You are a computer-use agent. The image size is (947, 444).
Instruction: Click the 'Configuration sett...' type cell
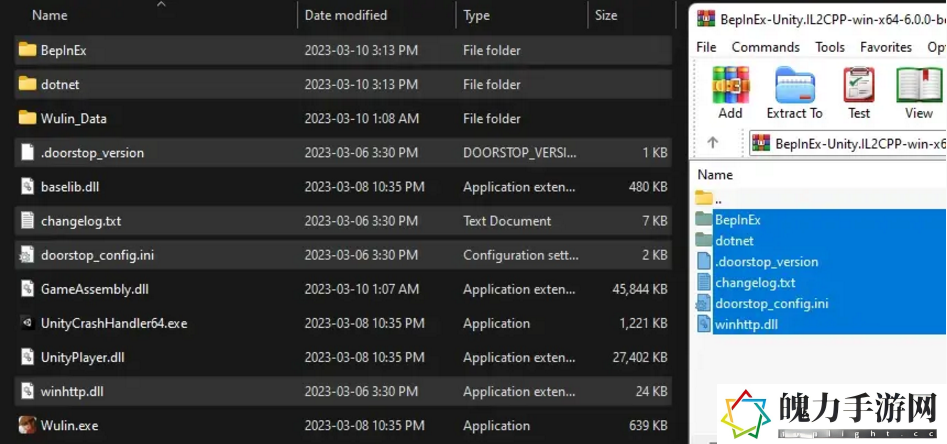click(x=521, y=256)
